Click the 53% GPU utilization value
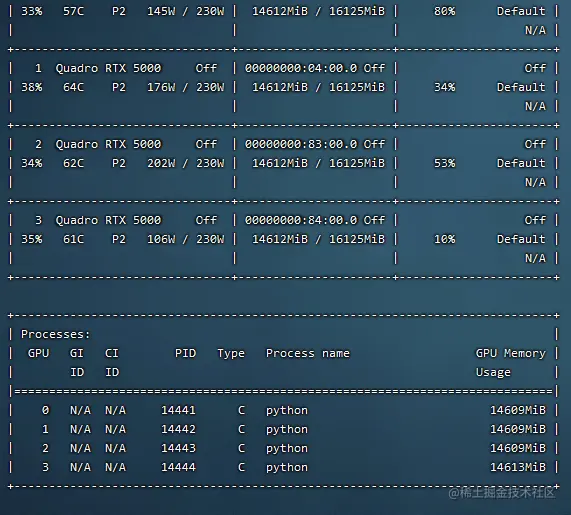The width and height of the screenshot is (571, 515). 445,163
